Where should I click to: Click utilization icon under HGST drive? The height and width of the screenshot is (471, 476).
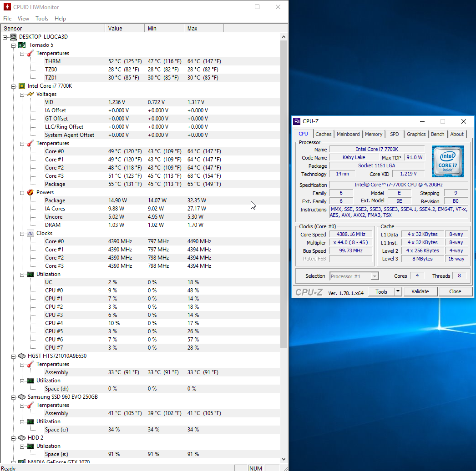(x=30, y=381)
